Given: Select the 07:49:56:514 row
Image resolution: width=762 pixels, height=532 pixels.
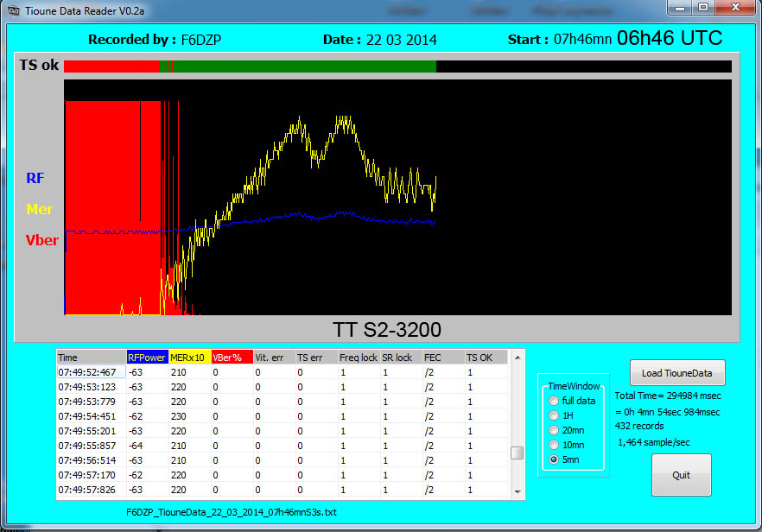Looking at the screenshot, I should pos(282,459).
